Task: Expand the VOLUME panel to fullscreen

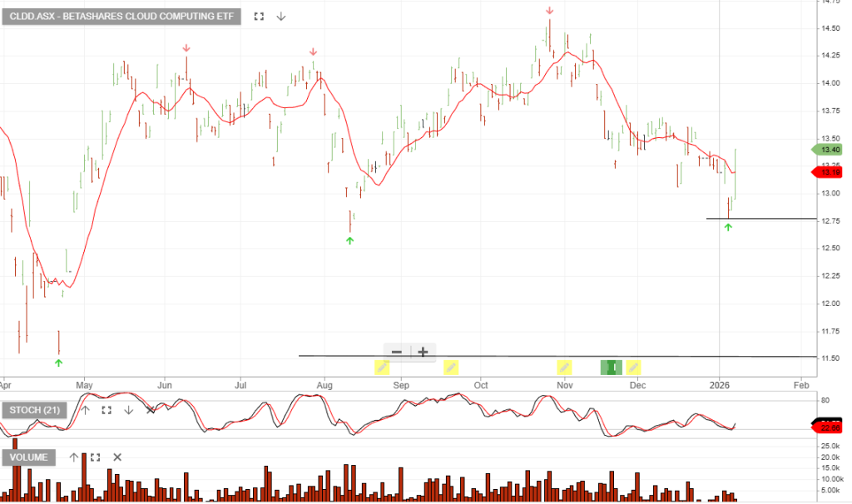Action: [x=95, y=457]
